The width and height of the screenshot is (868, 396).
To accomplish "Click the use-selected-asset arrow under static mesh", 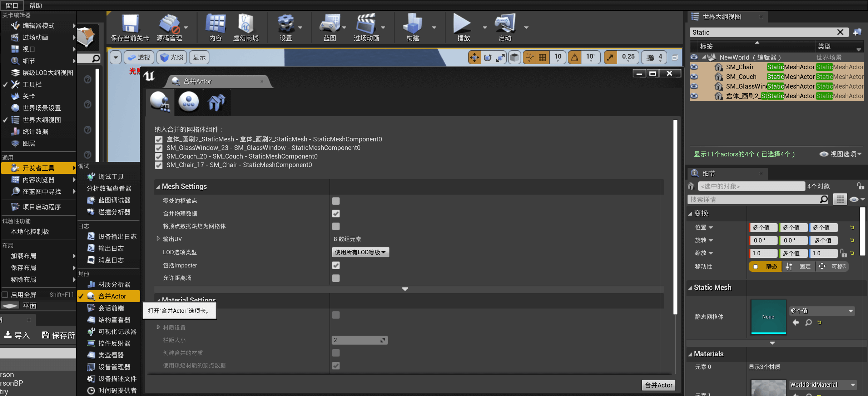I will coord(796,322).
